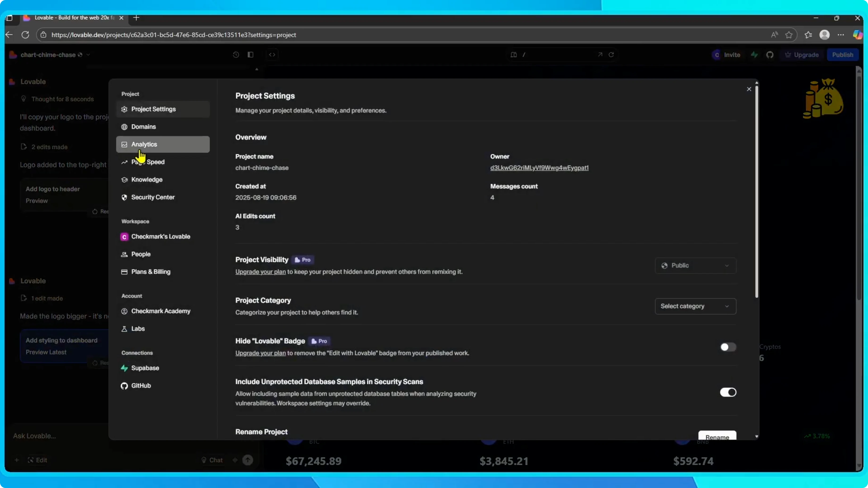This screenshot has width=868, height=488.
Task: Open a new browser tab
Action: tap(136, 17)
